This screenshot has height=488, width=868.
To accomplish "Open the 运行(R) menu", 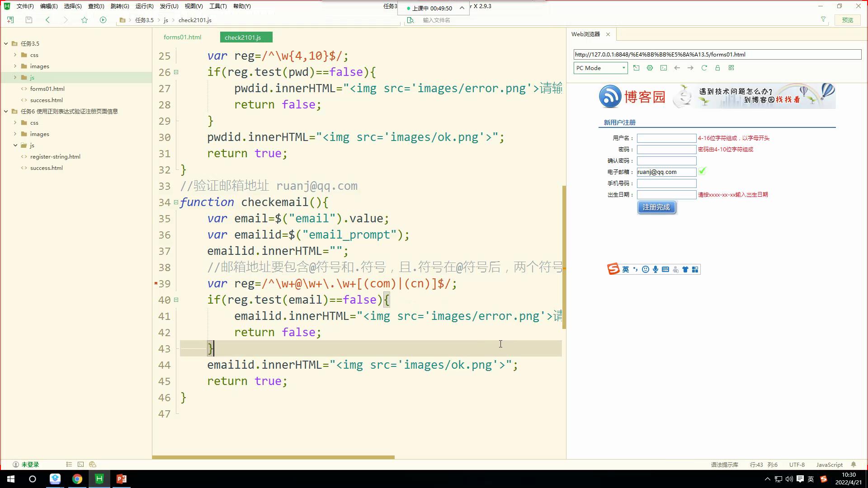I will click(x=144, y=6).
